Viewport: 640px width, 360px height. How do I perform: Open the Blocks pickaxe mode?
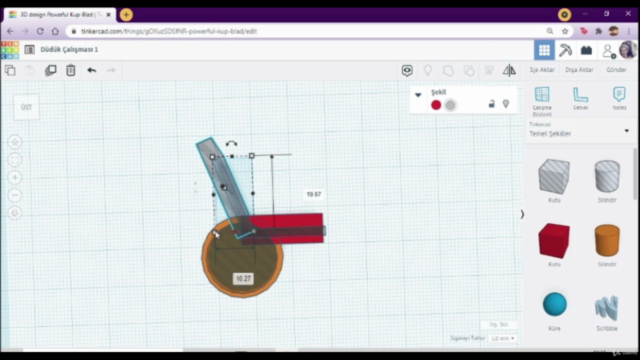tap(565, 50)
